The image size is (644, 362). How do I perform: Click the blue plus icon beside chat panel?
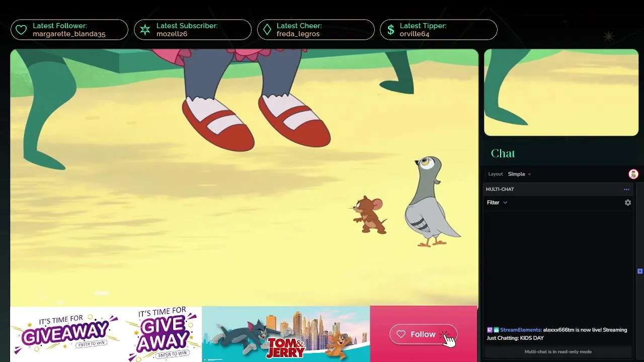pyautogui.click(x=640, y=271)
